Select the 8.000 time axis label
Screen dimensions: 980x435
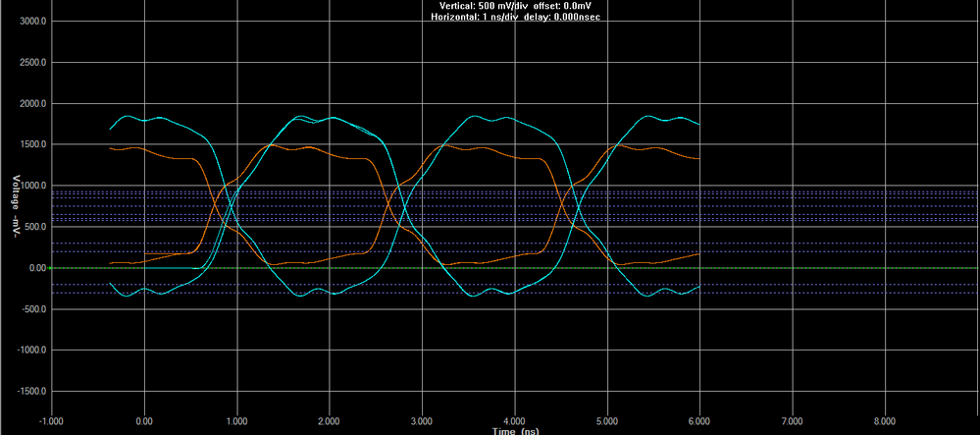pos(885,422)
